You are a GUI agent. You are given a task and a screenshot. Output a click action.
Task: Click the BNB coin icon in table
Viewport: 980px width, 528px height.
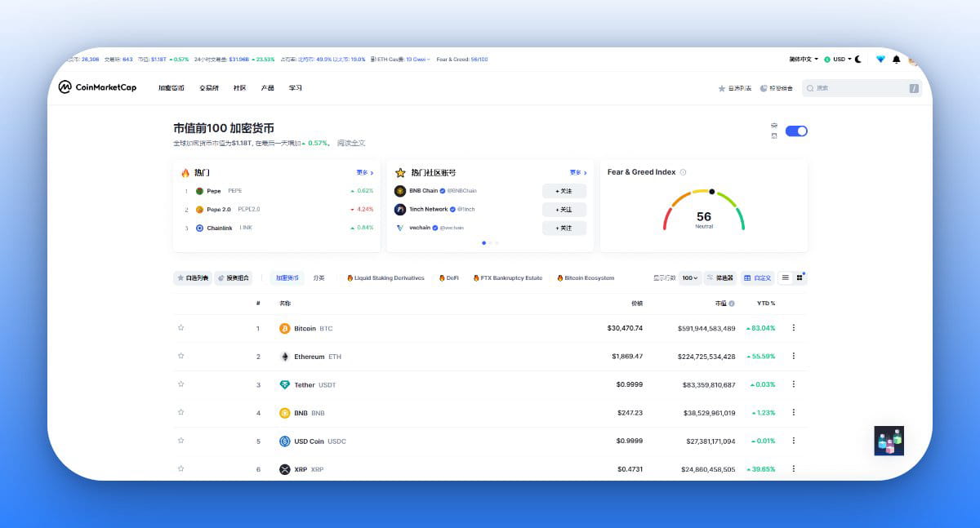coord(285,413)
